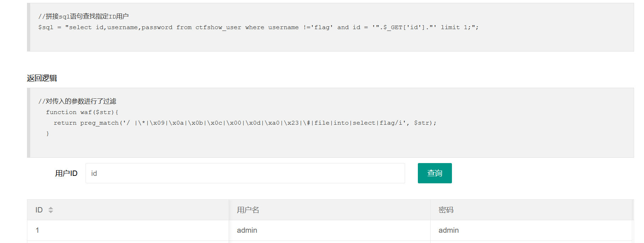Click the table cell with ID 1

(x=128, y=230)
